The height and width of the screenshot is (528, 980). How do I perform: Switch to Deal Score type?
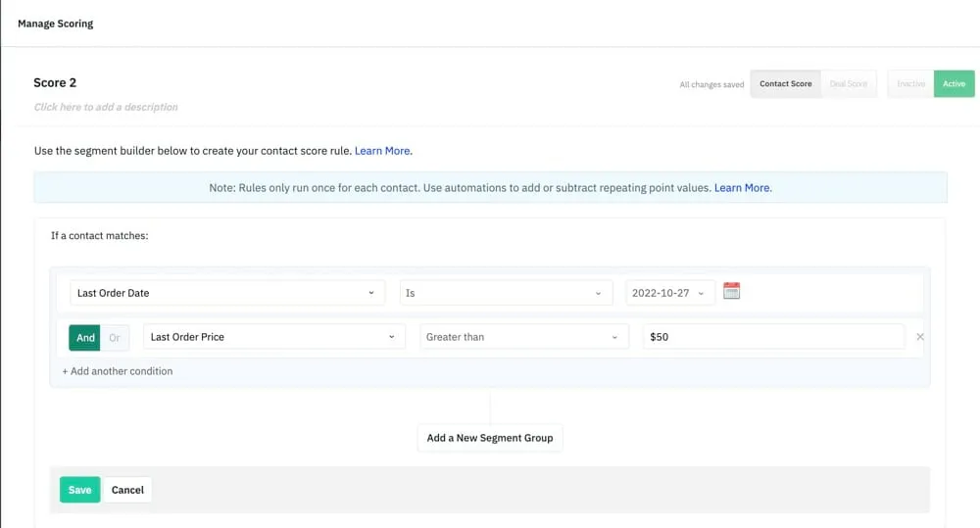pyautogui.click(x=849, y=84)
